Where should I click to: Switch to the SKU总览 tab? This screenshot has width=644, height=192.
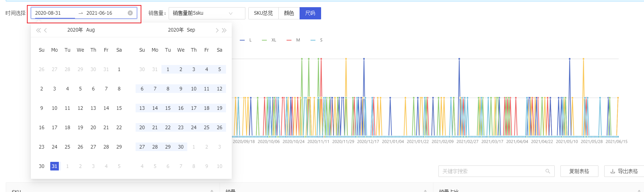263,13
